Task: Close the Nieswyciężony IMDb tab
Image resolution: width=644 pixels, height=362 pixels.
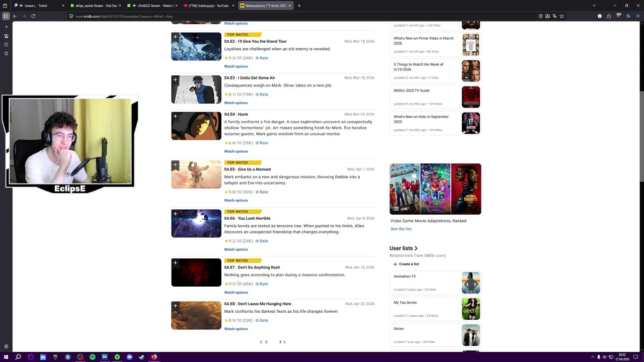Action: point(290,6)
